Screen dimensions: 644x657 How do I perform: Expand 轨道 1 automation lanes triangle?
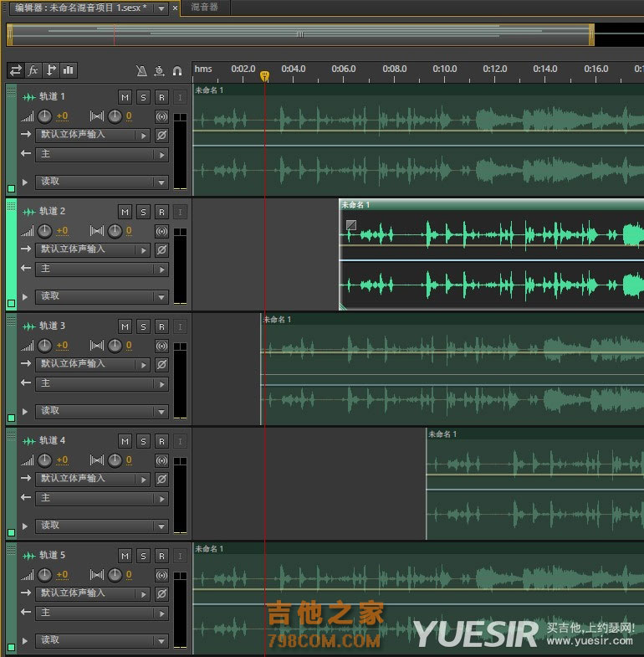[x=25, y=182]
